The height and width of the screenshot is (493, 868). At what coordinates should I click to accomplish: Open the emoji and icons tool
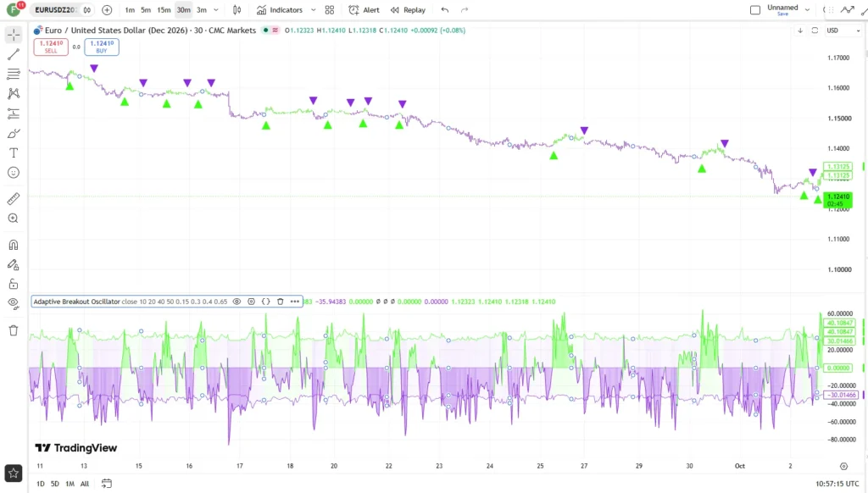14,173
